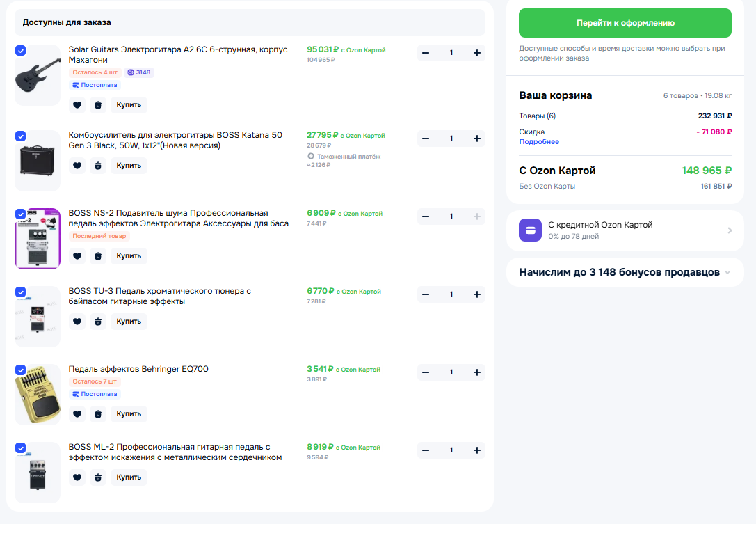Open the BOSS NS-2 product thumbnail
Viewport: 756px width, 545px height.
tap(38, 238)
